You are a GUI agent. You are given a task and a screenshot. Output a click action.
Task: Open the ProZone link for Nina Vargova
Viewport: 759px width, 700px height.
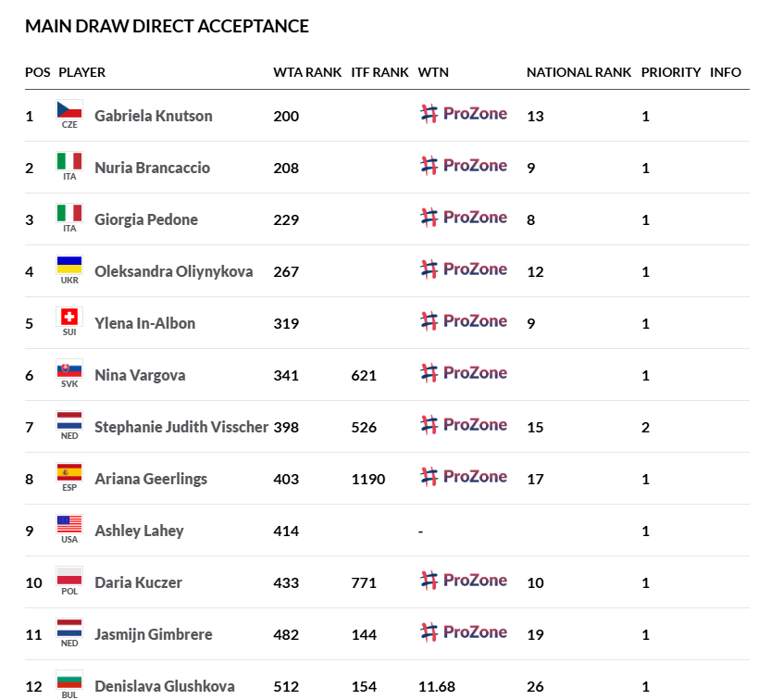[463, 373]
